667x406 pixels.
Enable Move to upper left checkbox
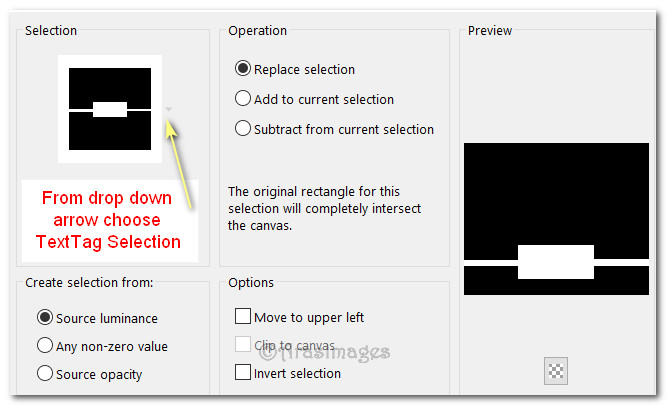243,317
